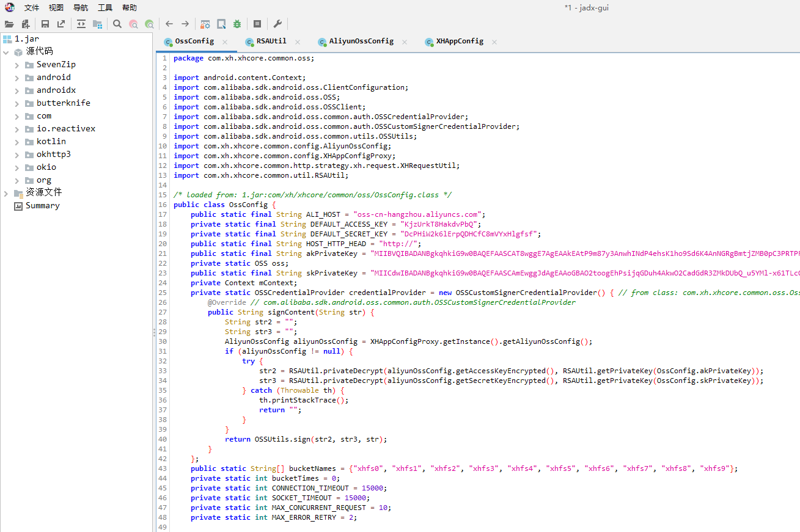
Task: Open the debugger green bug icon
Action: [237, 24]
